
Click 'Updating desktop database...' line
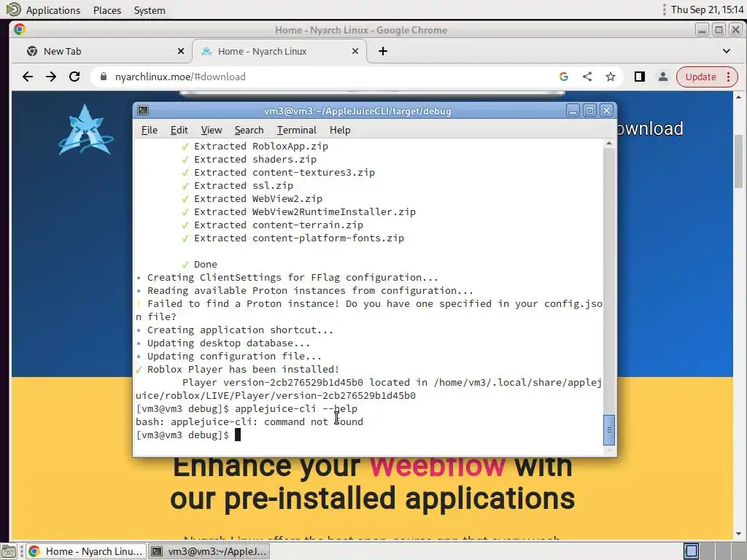pyautogui.click(x=228, y=343)
